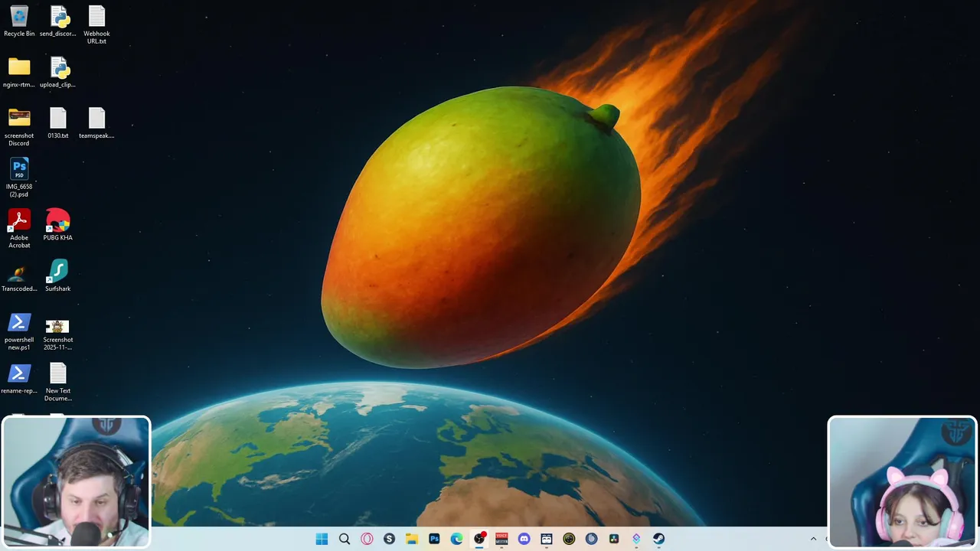Launch Opera GX from the taskbar
This screenshot has height=551, width=980.
pyautogui.click(x=367, y=539)
